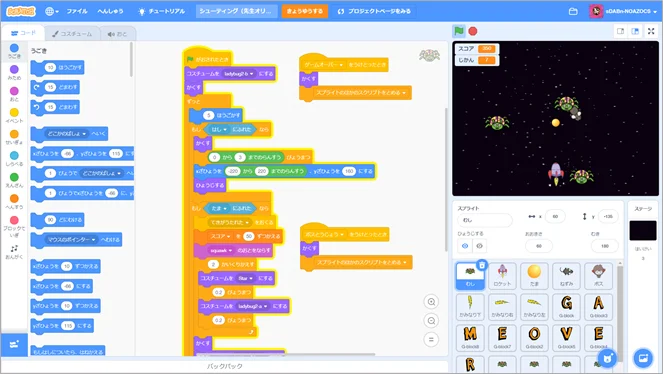Switch to the small stage layout
This screenshot has width=663, height=374.
[621, 31]
